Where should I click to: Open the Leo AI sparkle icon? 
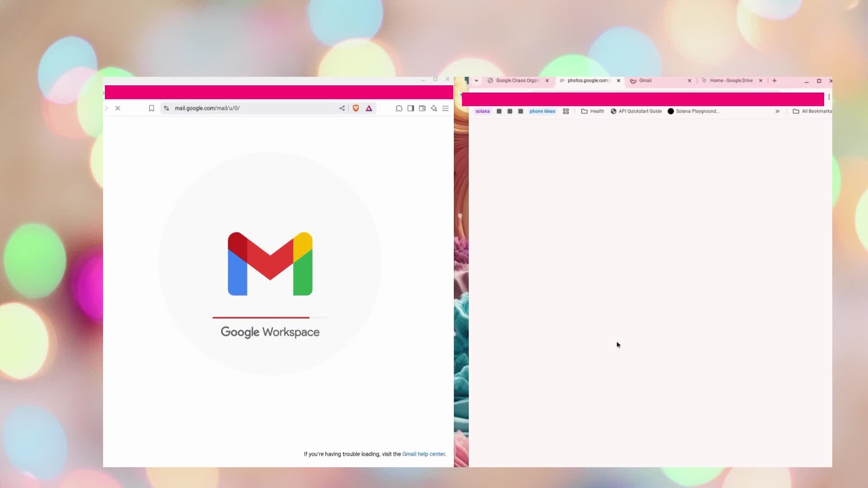pyautogui.click(x=434, y=108)
